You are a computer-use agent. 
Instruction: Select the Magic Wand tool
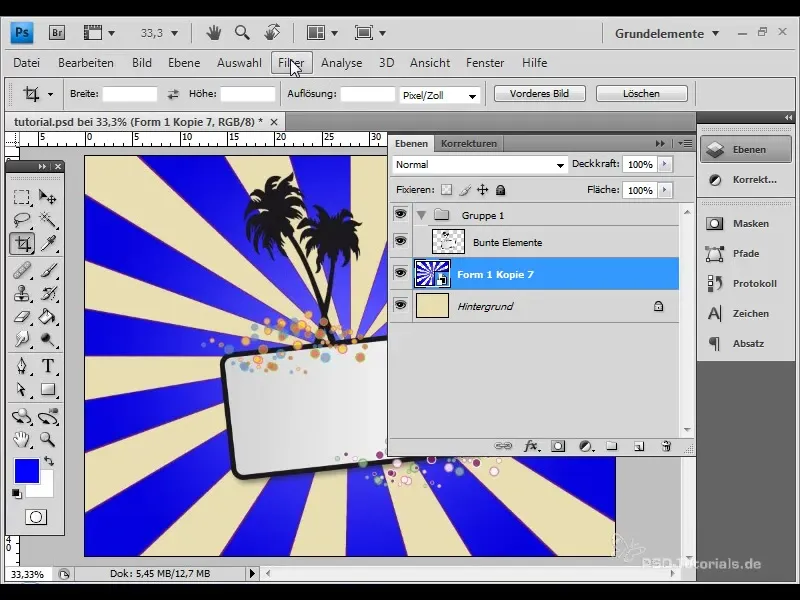[48, 220]
